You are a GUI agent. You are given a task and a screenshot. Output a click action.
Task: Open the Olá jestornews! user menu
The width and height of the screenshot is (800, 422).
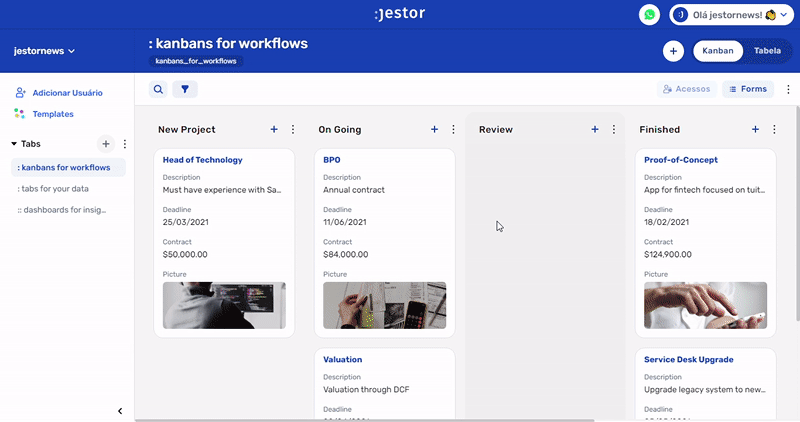pos(731,15)
